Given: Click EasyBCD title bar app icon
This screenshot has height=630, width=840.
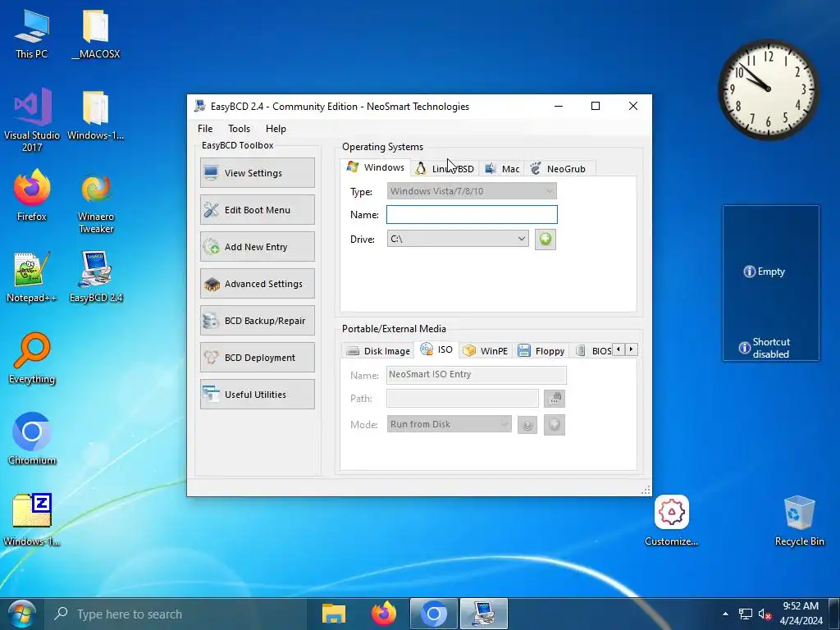Looking at the screenshot, I should [200, 106].
